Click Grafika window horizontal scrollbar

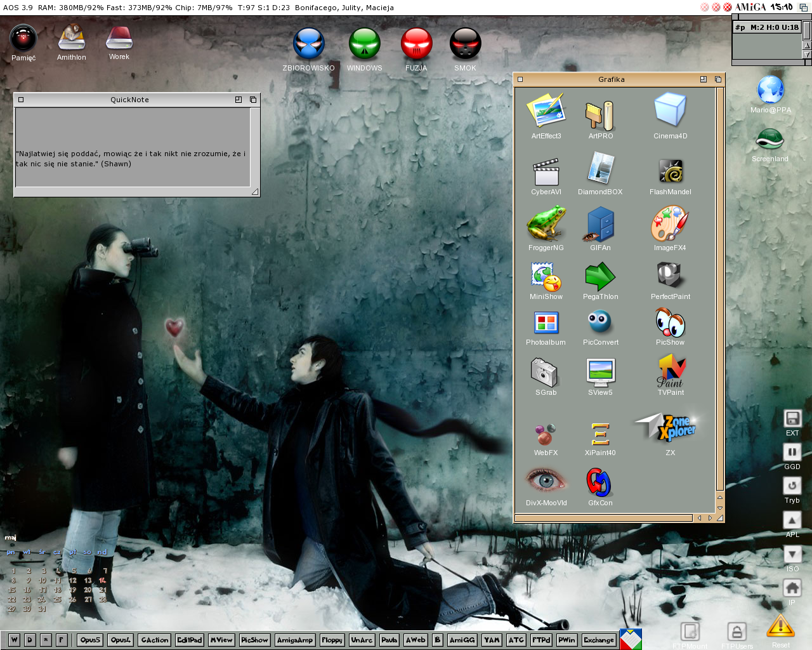(603, 518)
